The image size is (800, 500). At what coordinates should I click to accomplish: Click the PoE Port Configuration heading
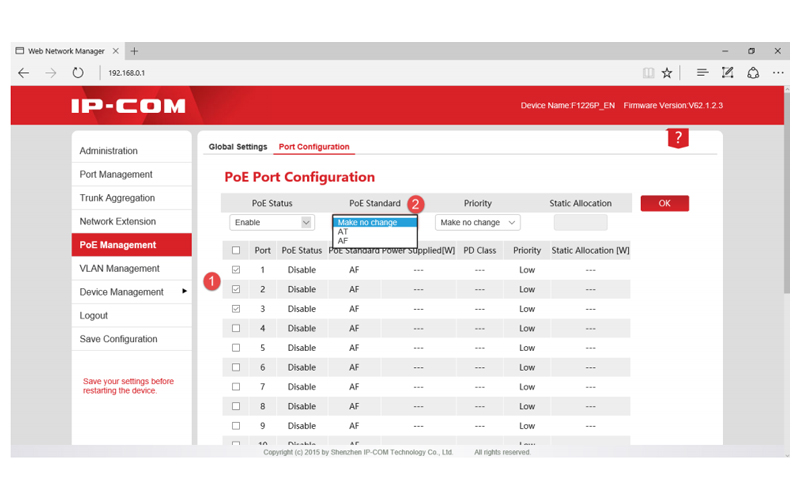pos(299,177)
